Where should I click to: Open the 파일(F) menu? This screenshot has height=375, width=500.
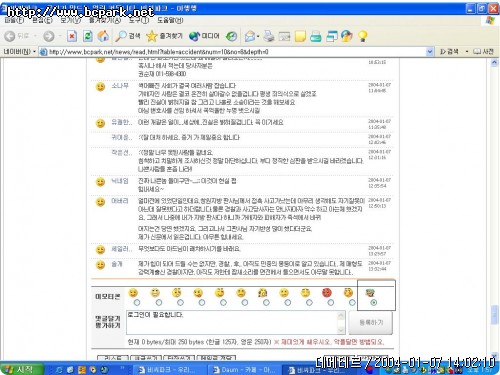point(14,21)
